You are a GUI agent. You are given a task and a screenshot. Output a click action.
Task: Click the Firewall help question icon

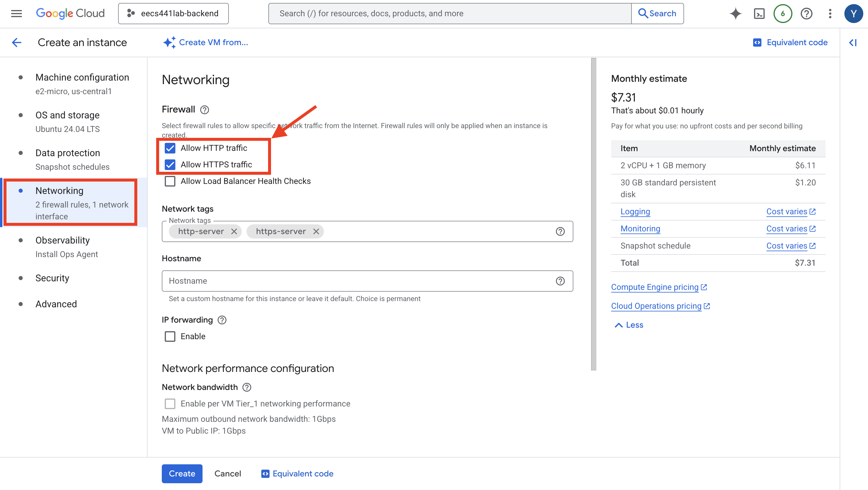tap(205, 110)
